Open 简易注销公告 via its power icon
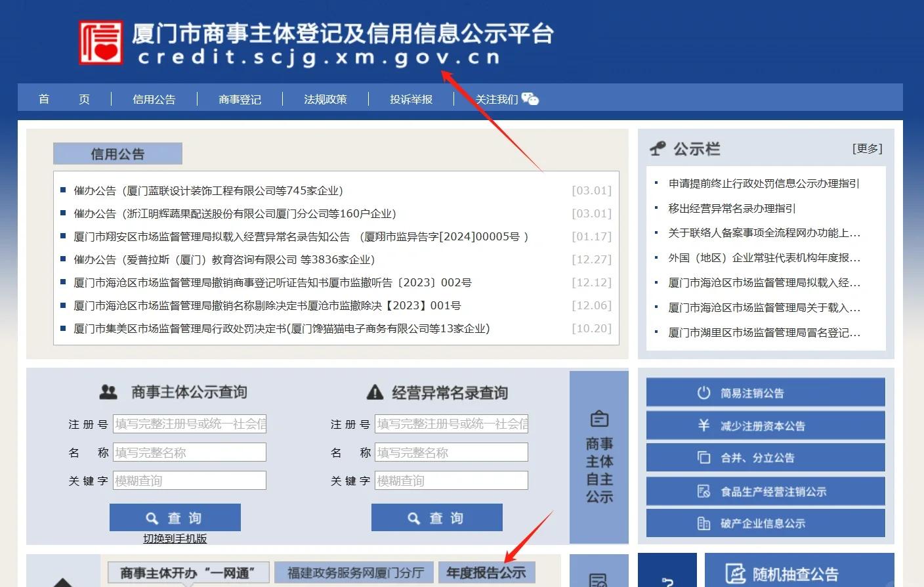Image resolution: width=924 pixels, height=587 pixels. 703,393
